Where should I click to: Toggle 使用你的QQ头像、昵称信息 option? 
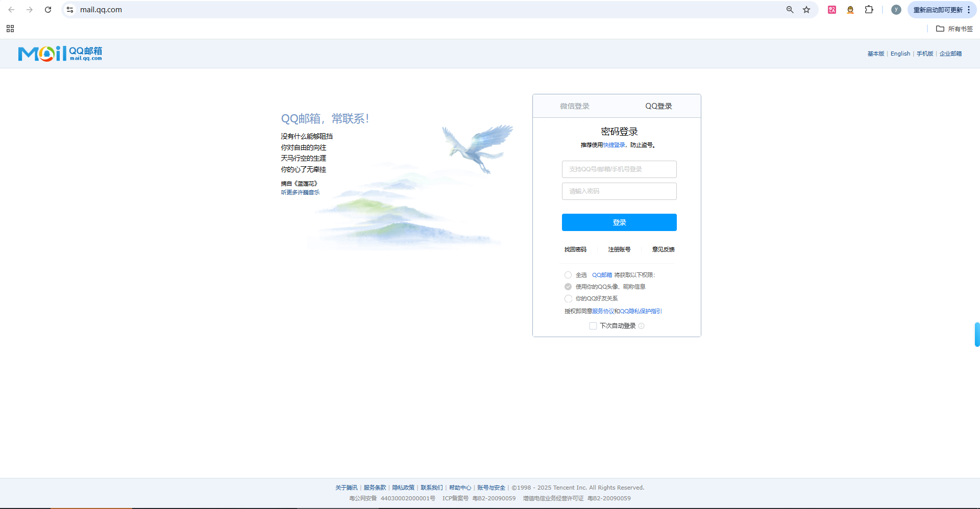pyautogui.click(x=568, y=287)
